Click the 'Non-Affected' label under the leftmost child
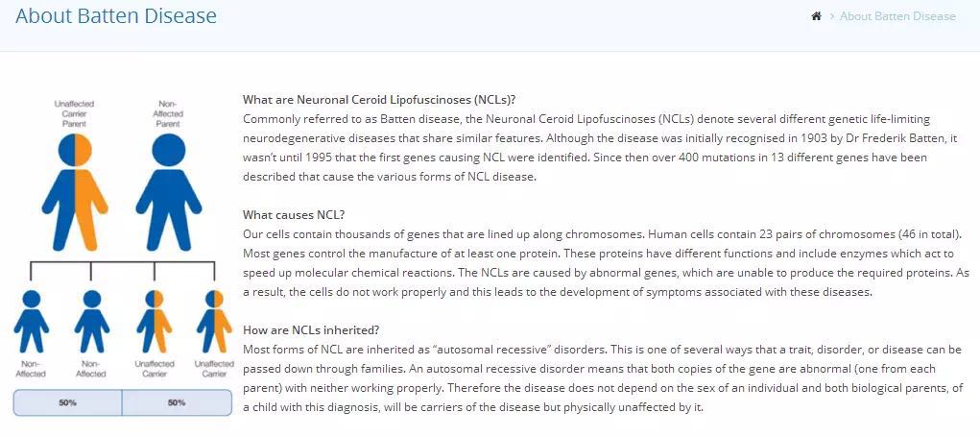This screenshot has height=437, width=980. [x=31, y=369]
